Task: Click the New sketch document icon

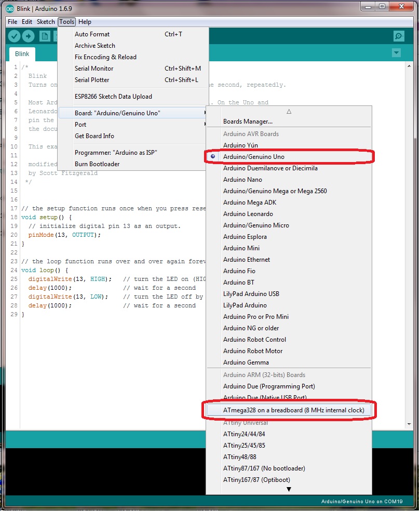Action: click(45, 36)
